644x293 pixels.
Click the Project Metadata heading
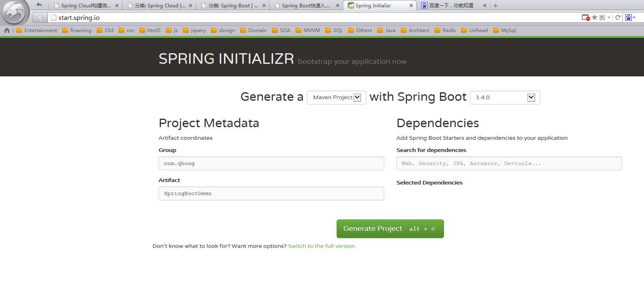click(x=209, y=123)
